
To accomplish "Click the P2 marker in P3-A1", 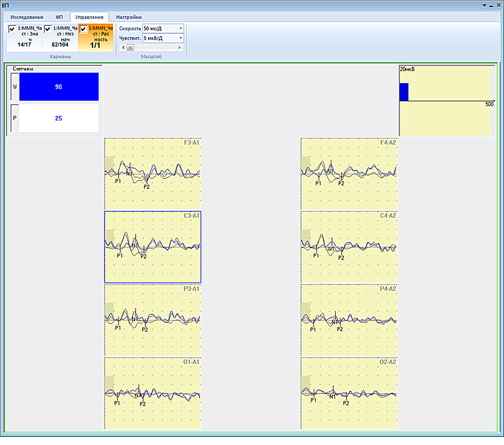I will (145, 329).
